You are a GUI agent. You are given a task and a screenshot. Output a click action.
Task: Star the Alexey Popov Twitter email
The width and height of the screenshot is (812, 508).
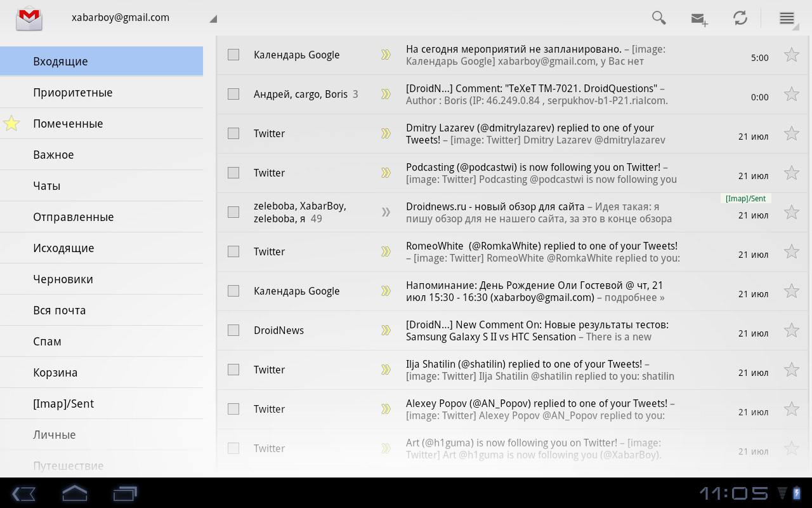point(791,409)
